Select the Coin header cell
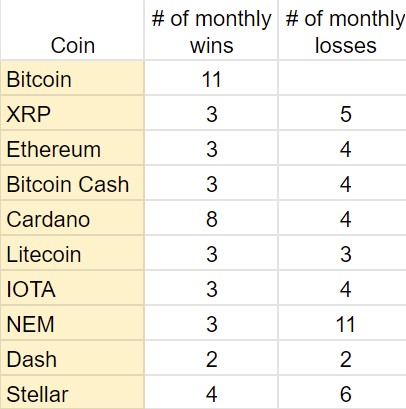Image resolution: width=406 pixels, height=409 pixels. coord(72,30)
